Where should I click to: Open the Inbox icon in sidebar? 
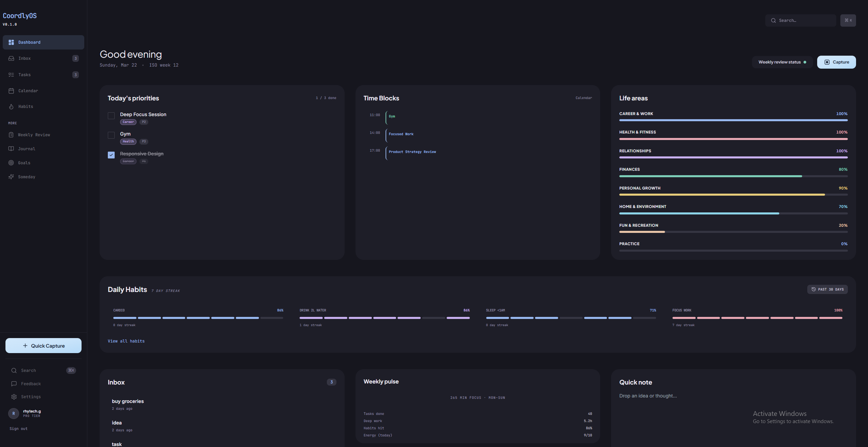click(12, 58)
